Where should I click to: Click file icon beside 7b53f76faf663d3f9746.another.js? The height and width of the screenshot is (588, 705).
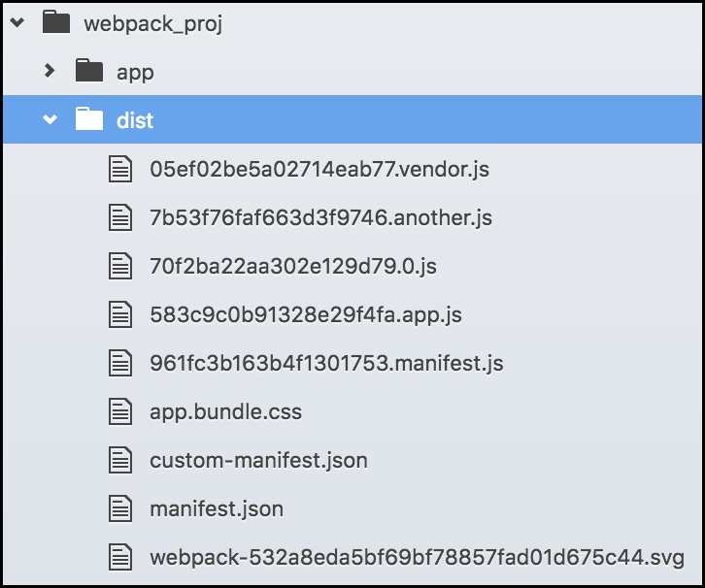tap(120, 217)
